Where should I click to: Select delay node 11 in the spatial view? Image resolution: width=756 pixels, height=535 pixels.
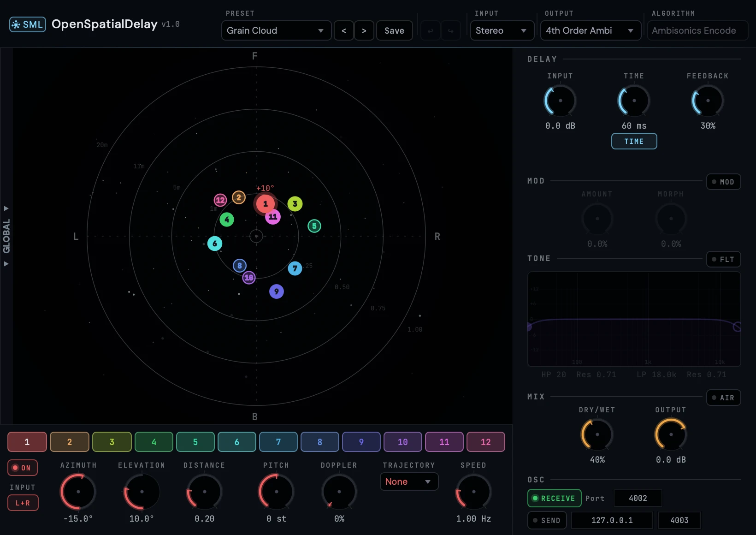[273, 217]
